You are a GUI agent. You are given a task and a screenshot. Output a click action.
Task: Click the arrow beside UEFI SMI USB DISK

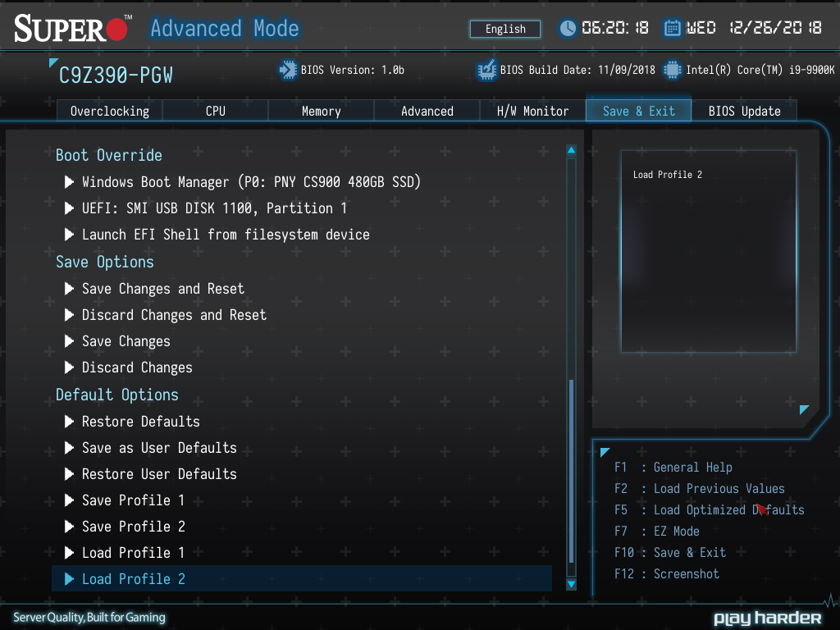click(x=69, y=208)
